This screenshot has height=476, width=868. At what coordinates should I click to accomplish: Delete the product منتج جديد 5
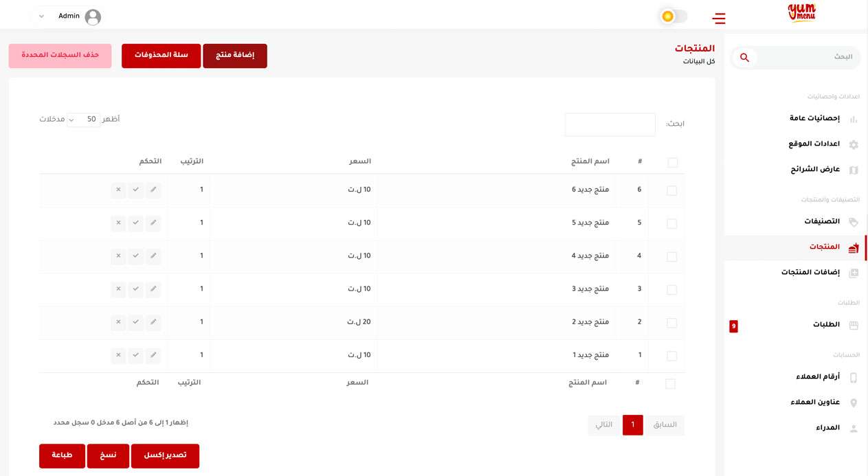tap(118, 223)
